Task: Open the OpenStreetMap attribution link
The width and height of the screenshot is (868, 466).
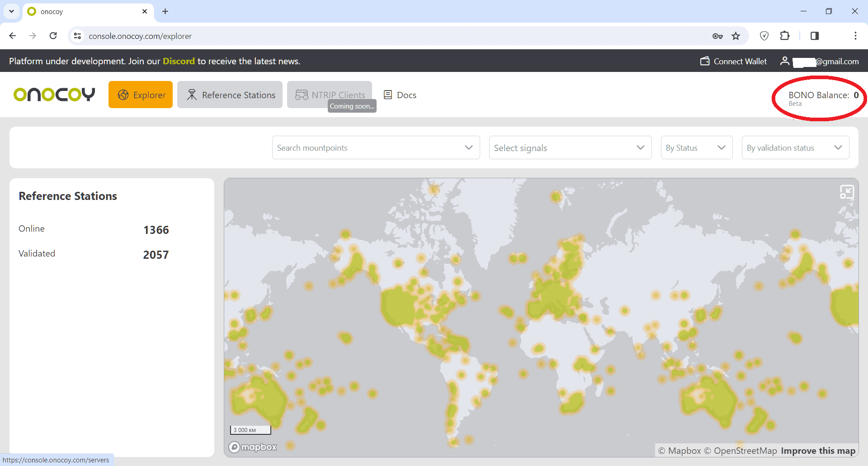Action: (x=741, y=451)
